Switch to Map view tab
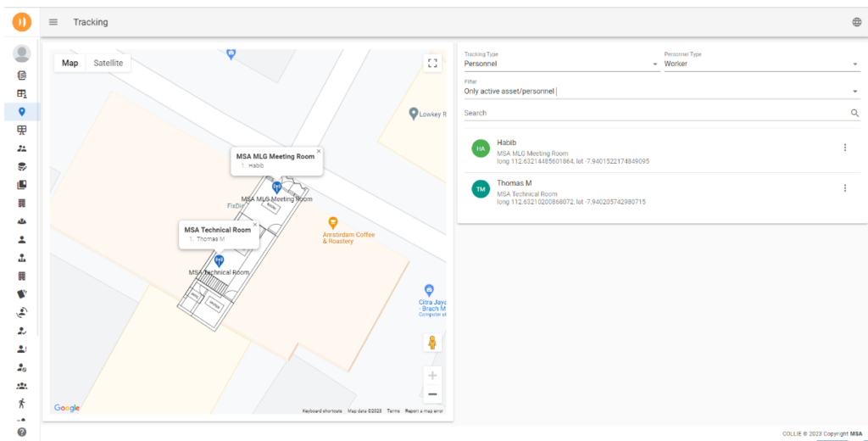The width and height of the screenshot is (868, 441). 70,63
